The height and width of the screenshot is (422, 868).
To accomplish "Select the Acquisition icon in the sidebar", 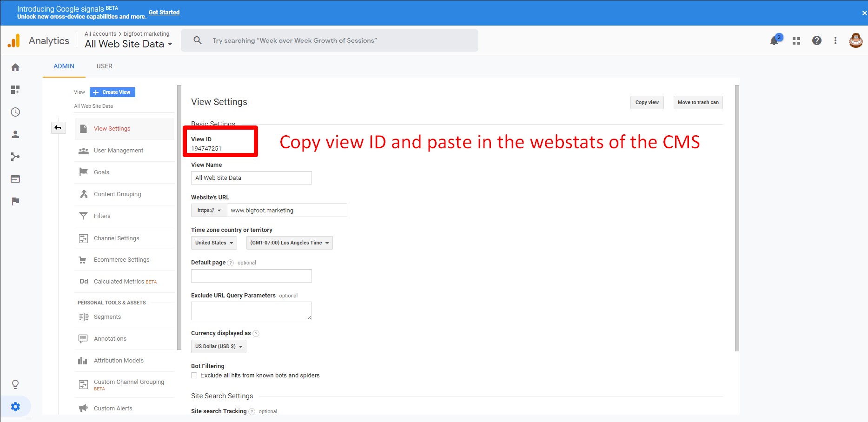I will pyautogui.click(x=15, y=157).
